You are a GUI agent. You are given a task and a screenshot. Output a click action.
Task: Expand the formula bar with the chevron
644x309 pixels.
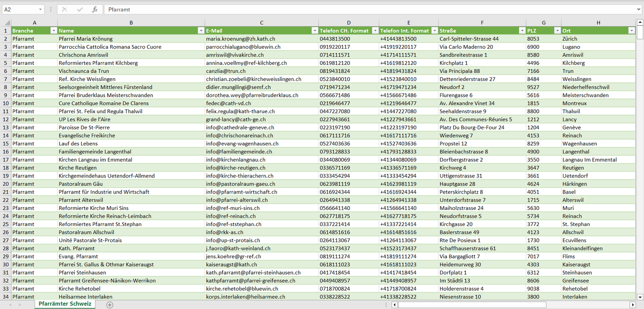pos(639,9)
